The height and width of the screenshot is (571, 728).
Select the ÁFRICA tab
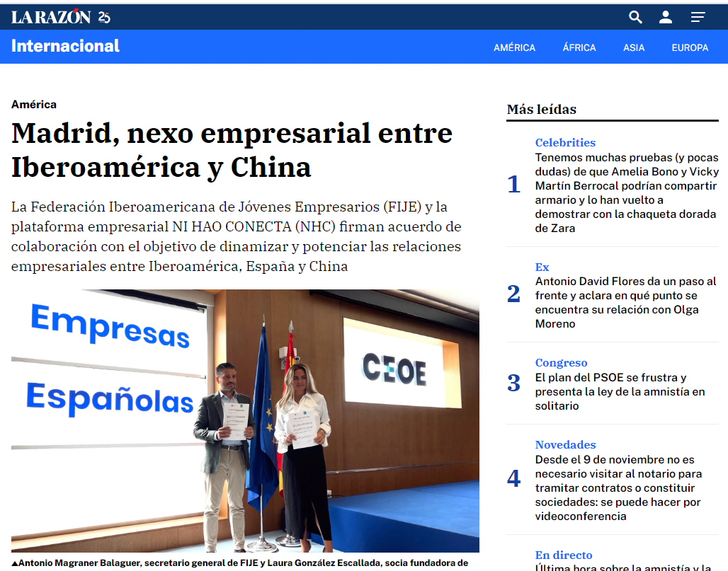click(x=579, y=47)
